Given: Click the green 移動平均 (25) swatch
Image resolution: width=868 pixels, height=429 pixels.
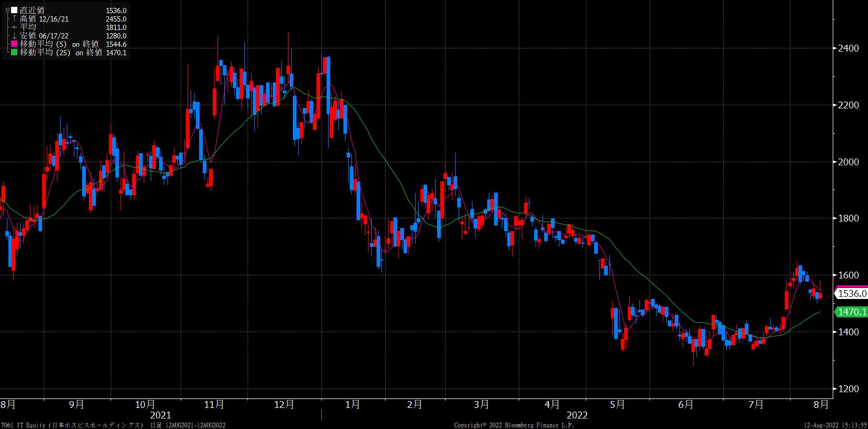Looking at the screenshot, I should pos(14,53).
